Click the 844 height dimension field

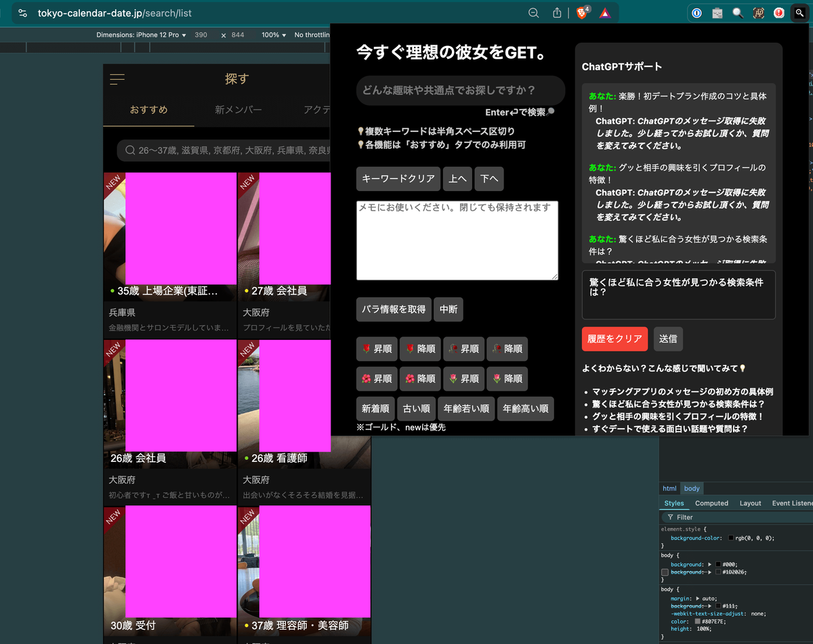click(x=238, y=35)
